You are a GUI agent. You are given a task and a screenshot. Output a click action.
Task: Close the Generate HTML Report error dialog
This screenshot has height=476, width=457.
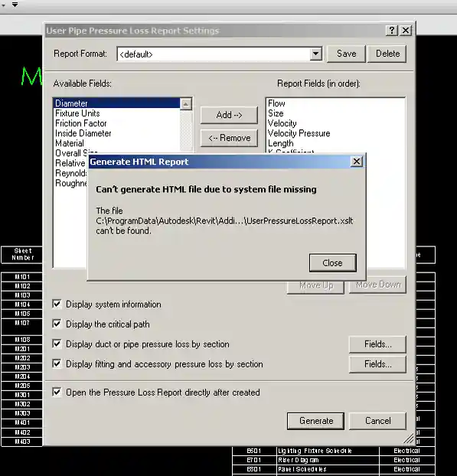(x=332, y=262)
